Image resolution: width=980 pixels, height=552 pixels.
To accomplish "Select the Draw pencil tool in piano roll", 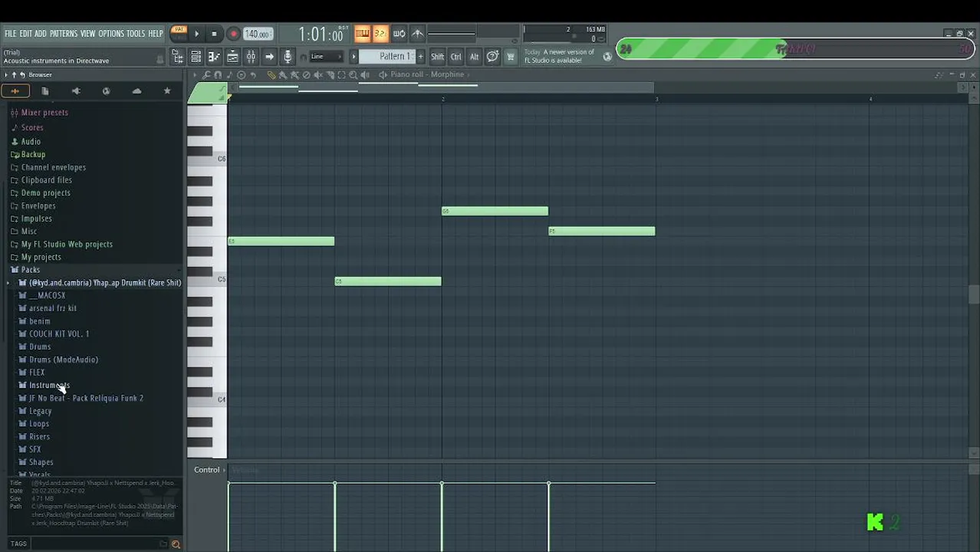I will pyautogui.click(x=271, y=75).
